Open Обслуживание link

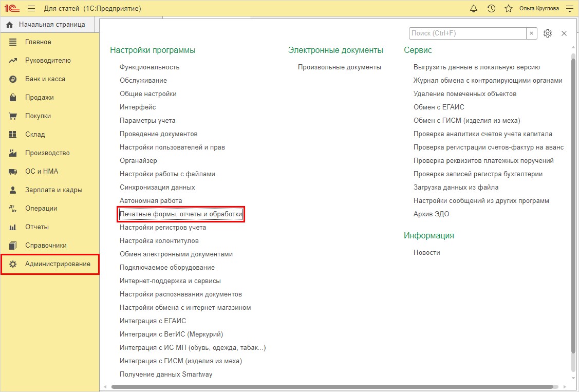(143, 81)
